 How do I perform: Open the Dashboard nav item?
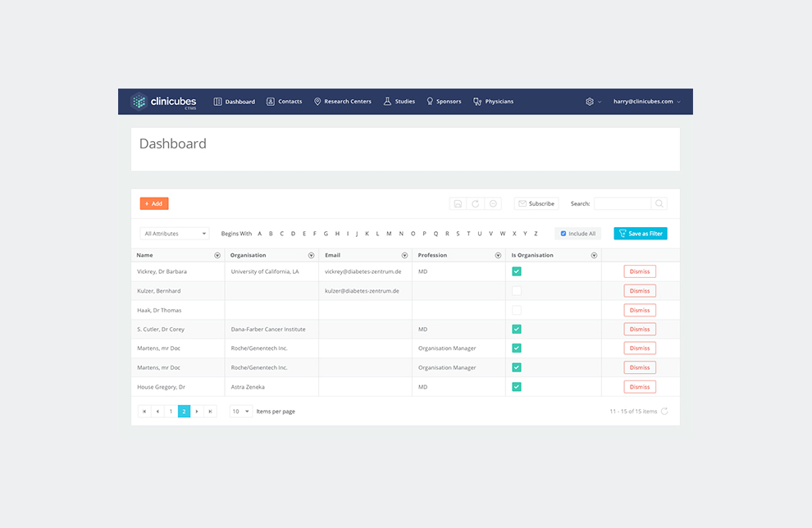coord(235,102)
